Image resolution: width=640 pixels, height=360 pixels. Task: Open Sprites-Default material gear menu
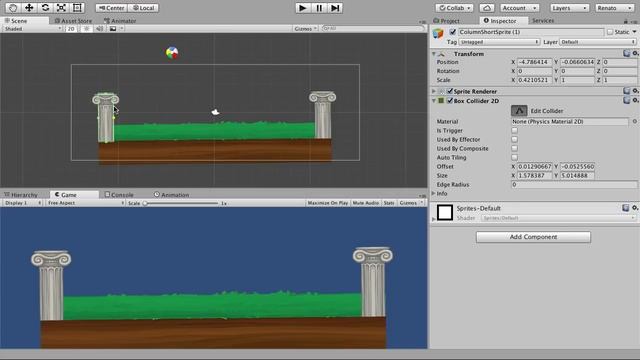point(635,208)
